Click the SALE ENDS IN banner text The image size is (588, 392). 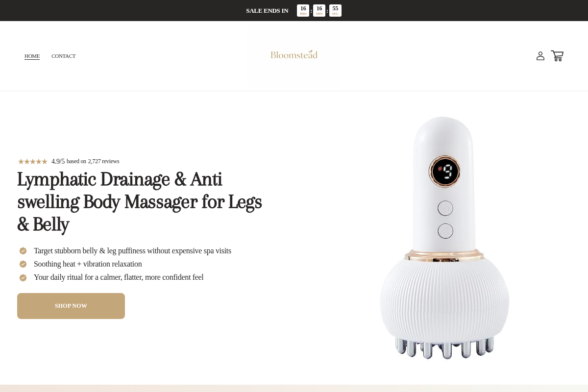tap(267, 10)
